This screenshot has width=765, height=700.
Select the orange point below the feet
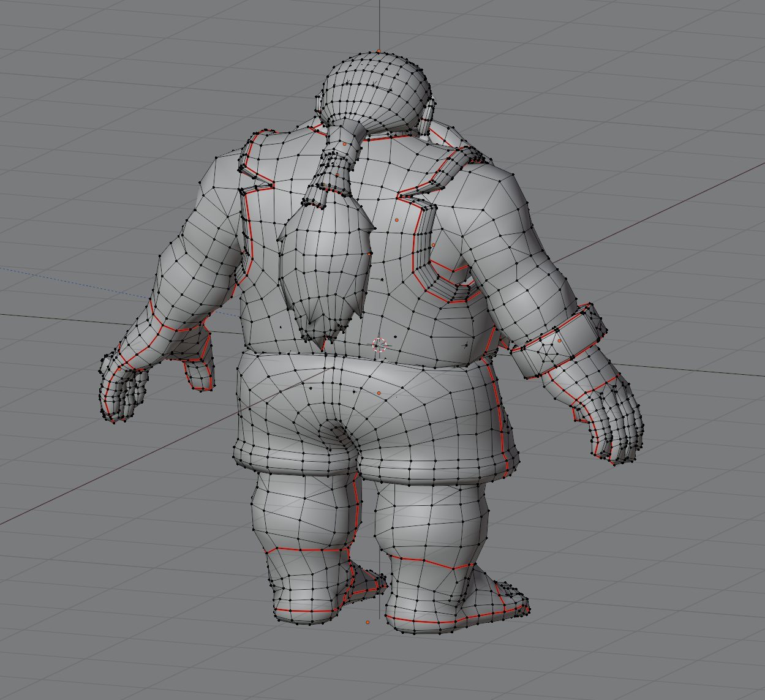coord(367,622)
